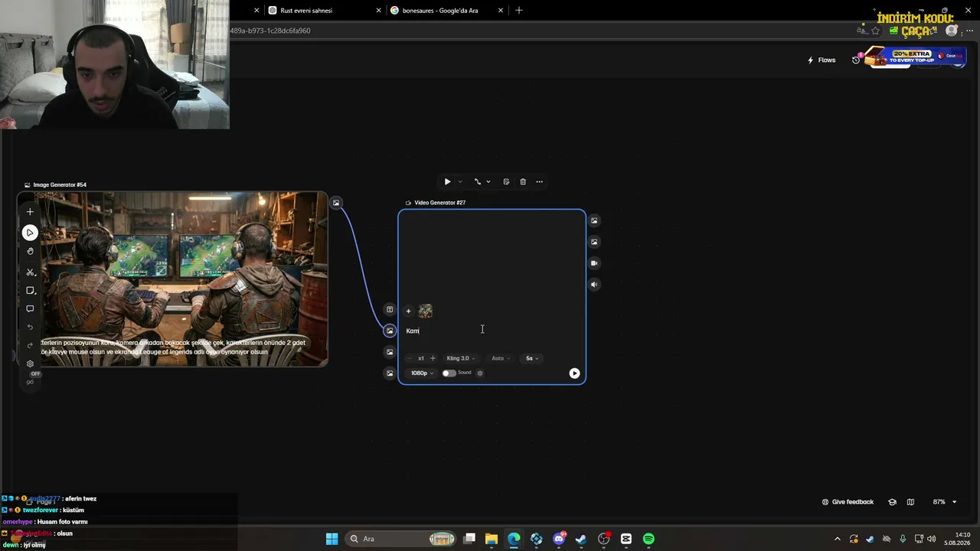The height and width of the screenshot is (551, 980).
Task: Select the pointer select tool in left toolbar
Action: click(30, 233)
